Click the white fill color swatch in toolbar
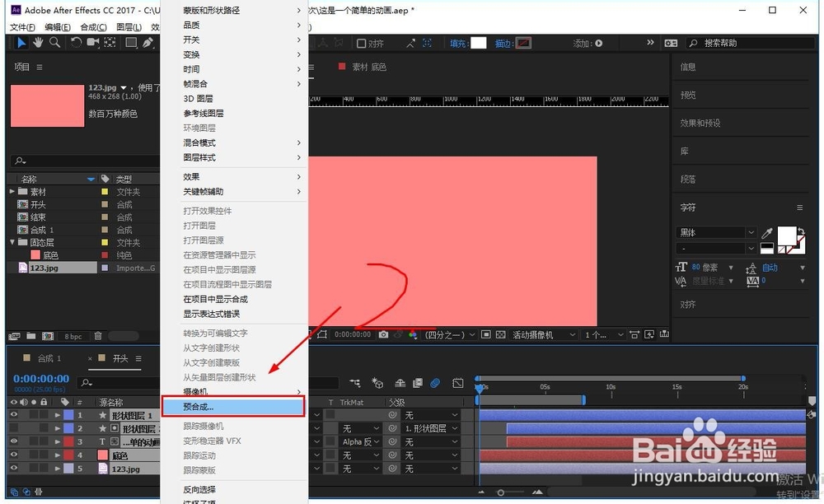The height and width of the screenshot is (504, 824). coord(478,43)
